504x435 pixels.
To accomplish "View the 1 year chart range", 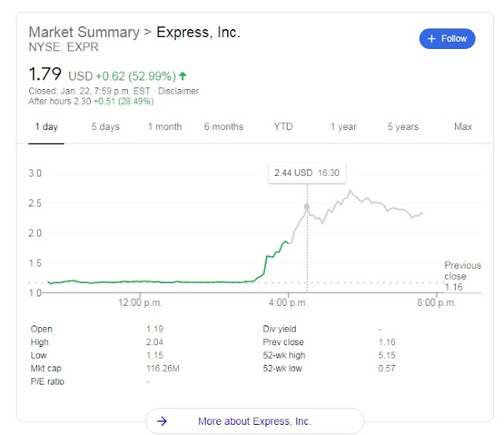I will (343, 127).
